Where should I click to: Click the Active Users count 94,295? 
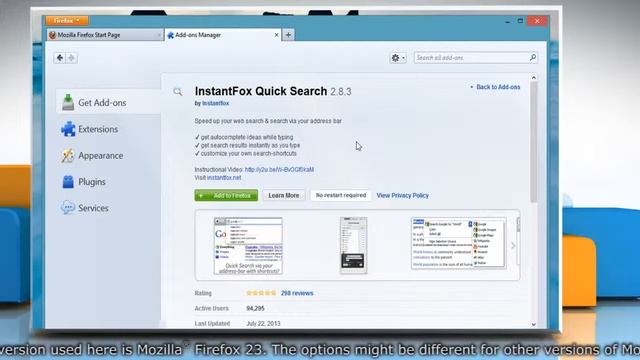tap(255, 309)
